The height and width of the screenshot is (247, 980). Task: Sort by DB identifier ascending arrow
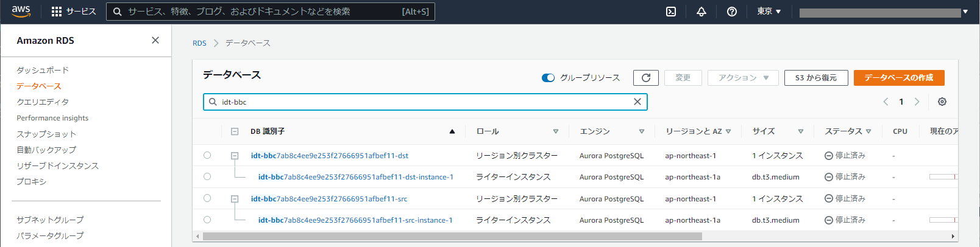452,131
